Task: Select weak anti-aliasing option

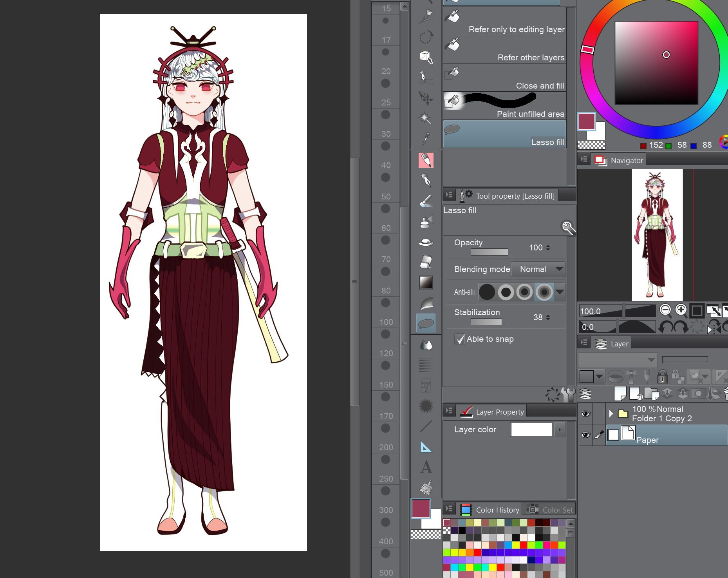Action: [x=506, y=292]
